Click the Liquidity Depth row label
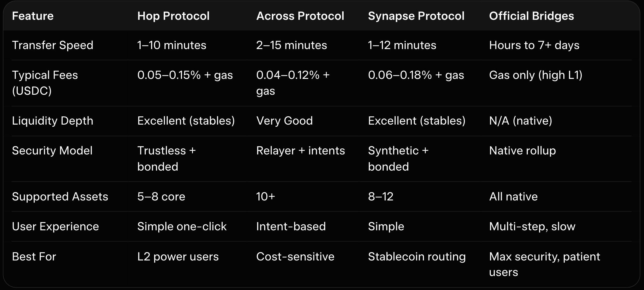 (x=53, y=121)
